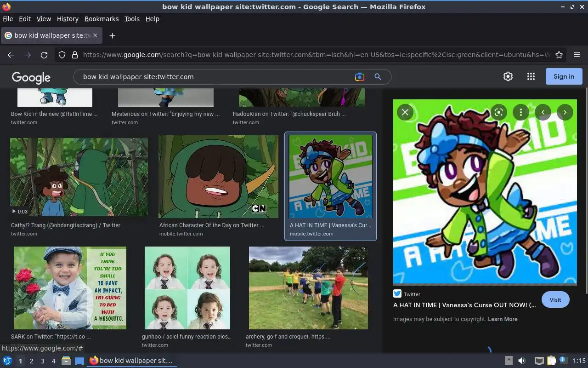This screenshot has height=368, width=588.
Task: Open the Tools menu
Action: tap(132, 19)
